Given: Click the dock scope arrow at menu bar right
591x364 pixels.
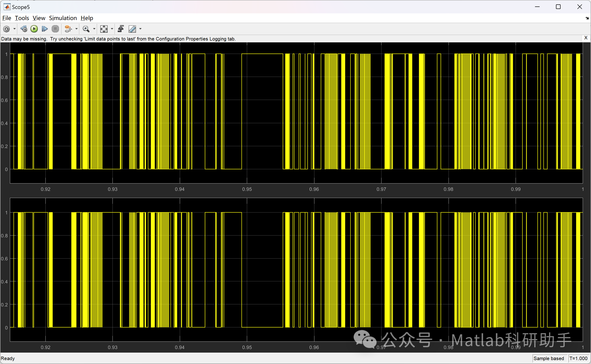Looking at the screenshot, I should [x=587, y=18].
